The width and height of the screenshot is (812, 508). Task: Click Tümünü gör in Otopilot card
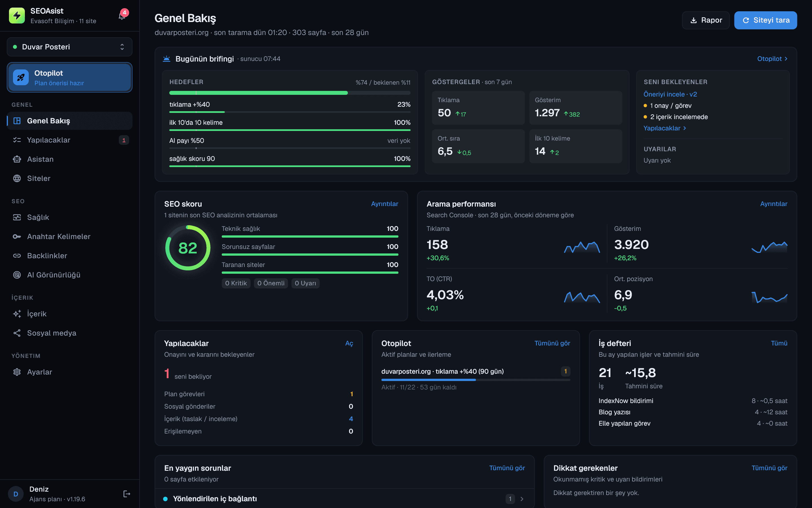tap(552, 343)
